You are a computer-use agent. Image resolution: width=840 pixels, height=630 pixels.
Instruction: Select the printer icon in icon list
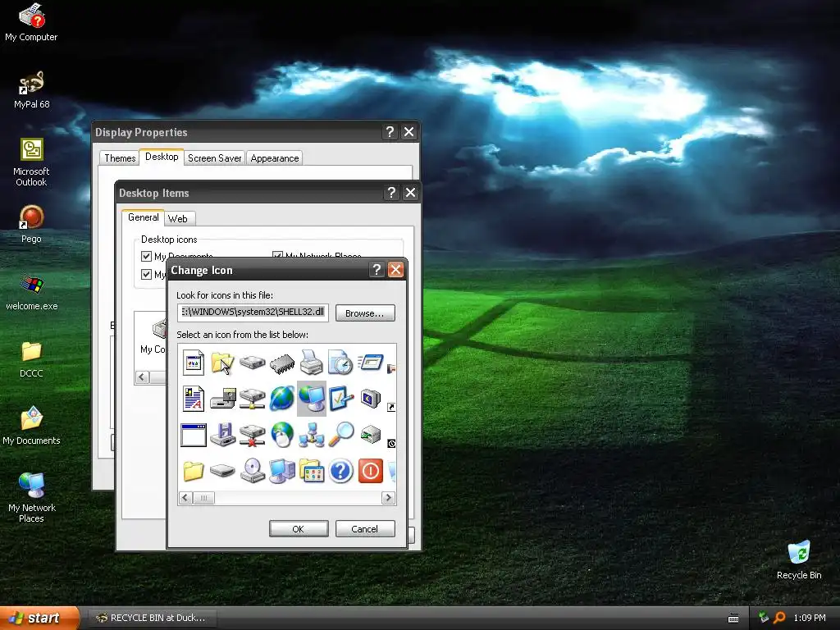coord(311,362)
